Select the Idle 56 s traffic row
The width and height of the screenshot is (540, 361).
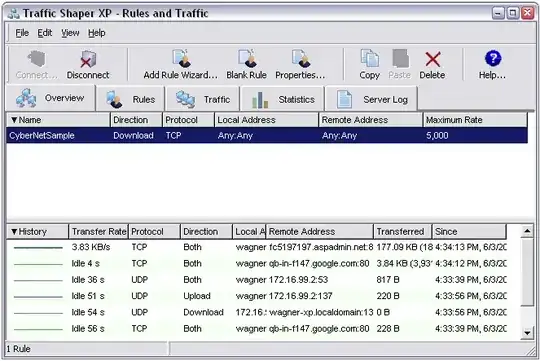point(257,329)
